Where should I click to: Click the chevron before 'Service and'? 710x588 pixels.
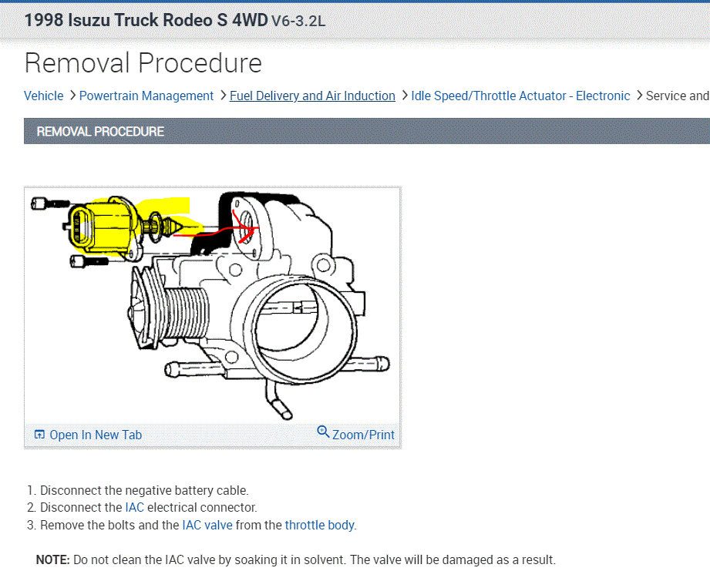(x=639, y=96)
